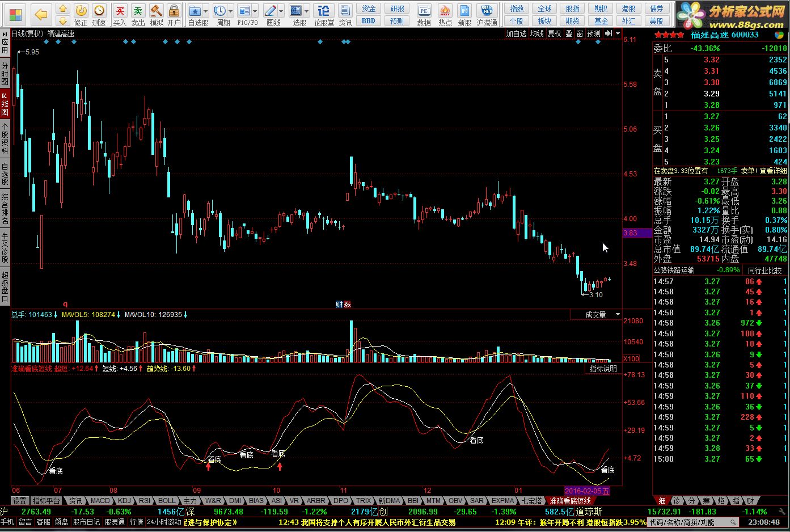
Task: Click the 同行业比较 button
Action: (764, 271)
